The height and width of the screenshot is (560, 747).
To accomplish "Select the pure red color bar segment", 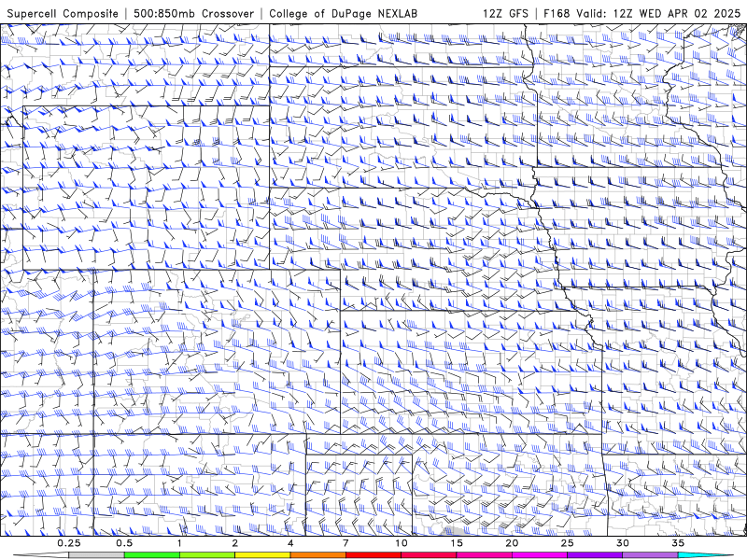I will (x=373, y=555).
